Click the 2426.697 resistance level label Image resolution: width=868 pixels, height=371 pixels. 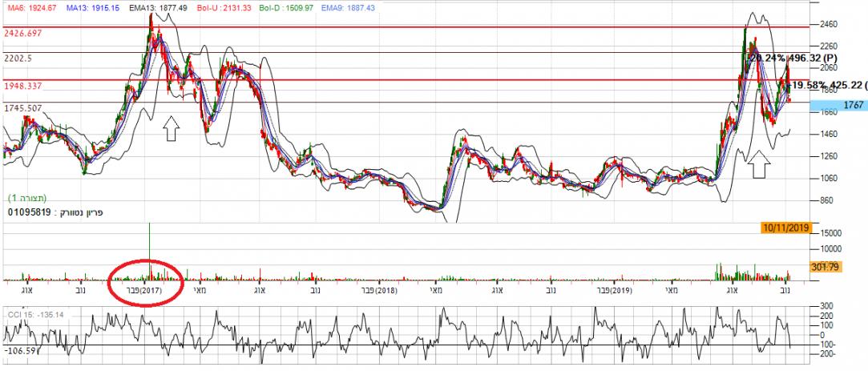tap(23, 33)
